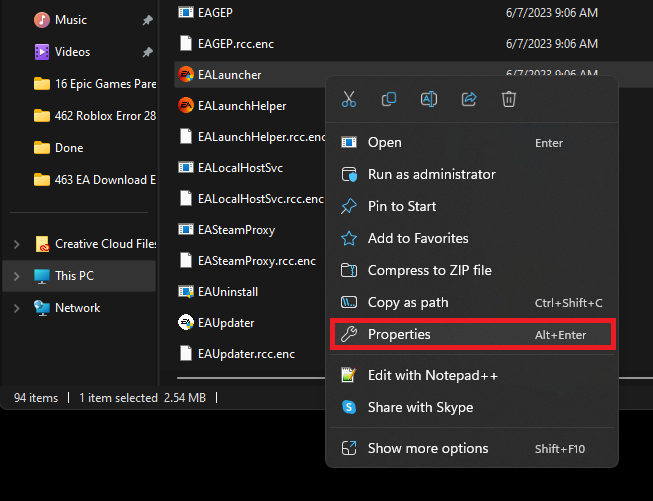Click the EAUpdater file icon
653x501 pixels.
[x=186, y=322]
